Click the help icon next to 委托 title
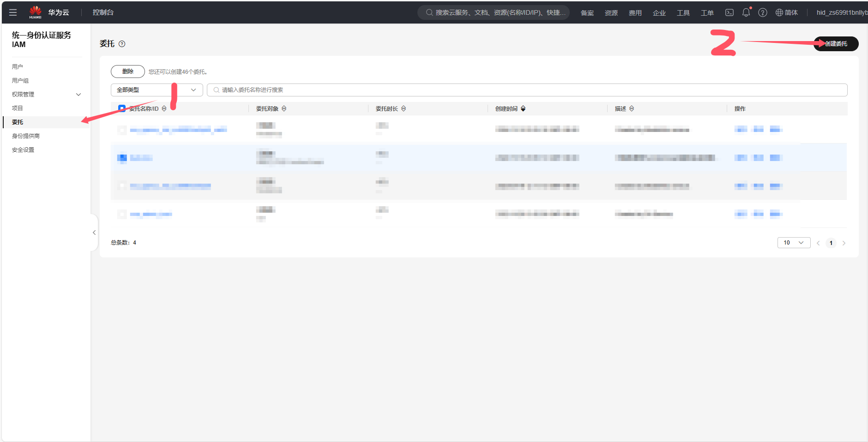 coord(122,44)
